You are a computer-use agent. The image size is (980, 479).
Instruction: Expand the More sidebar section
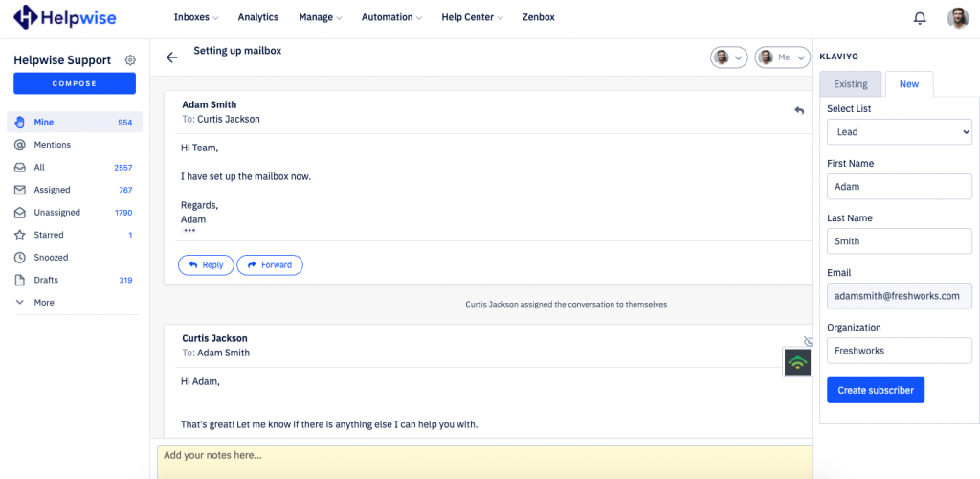43,303
